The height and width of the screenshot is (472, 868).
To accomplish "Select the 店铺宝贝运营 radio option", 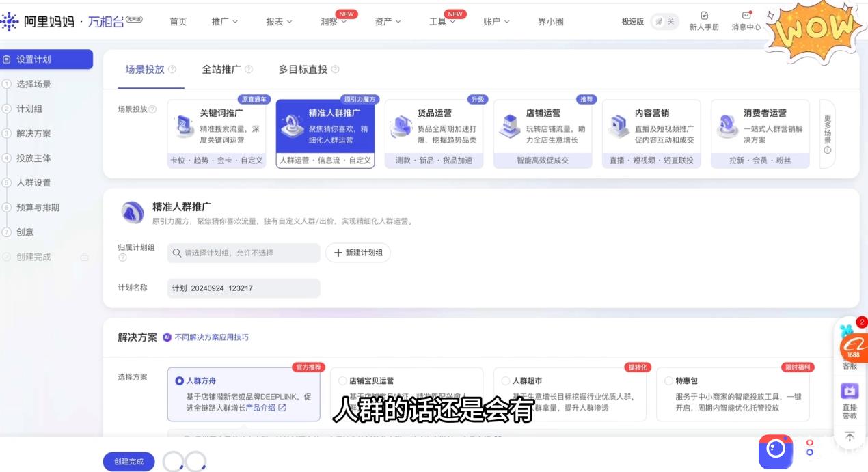I will tap(343, 381).
